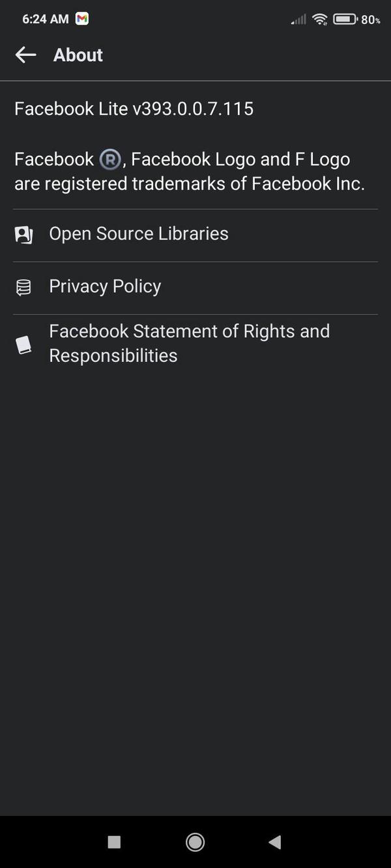391x868 pixels.
Task: Select the About header title
Action: pos(78,55)
